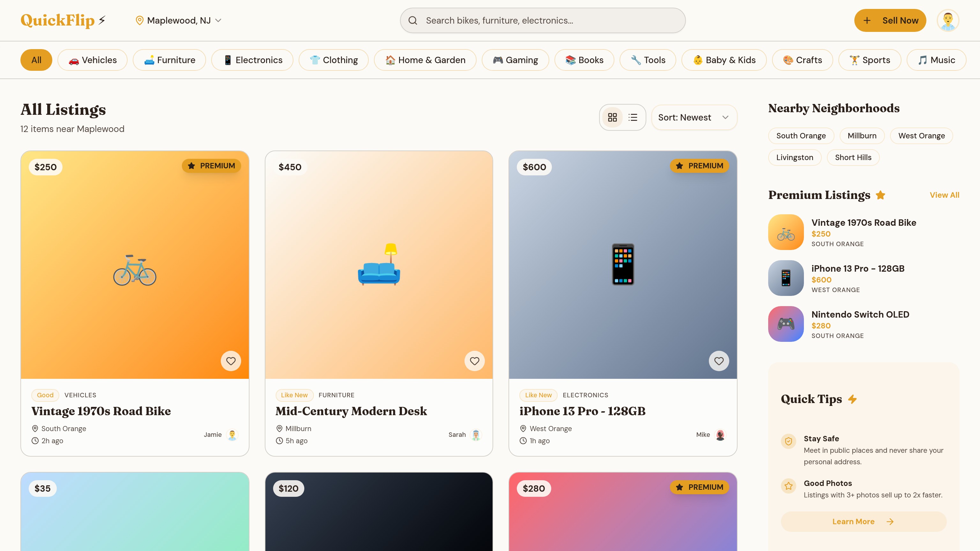Image resolution: width=980 pixels, height=551 pixels.
Task: Open Nintendo Switch OLED premium thumbnail
Action: tap(786, 324)
